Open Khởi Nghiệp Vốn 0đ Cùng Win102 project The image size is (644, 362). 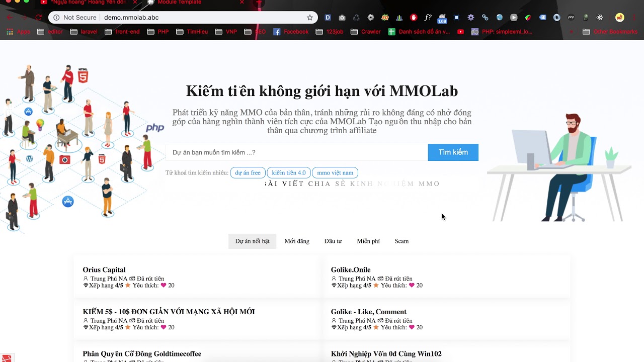point(386,354)
